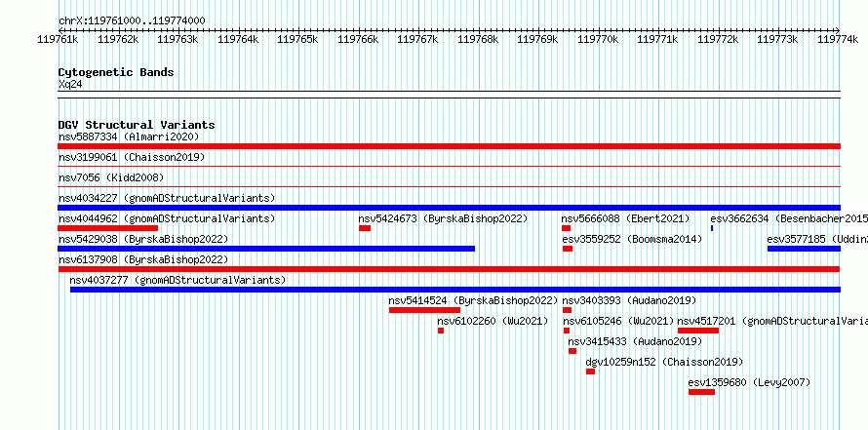Open the nsv5666088 (Ebert2021) label

pos(625,218)
